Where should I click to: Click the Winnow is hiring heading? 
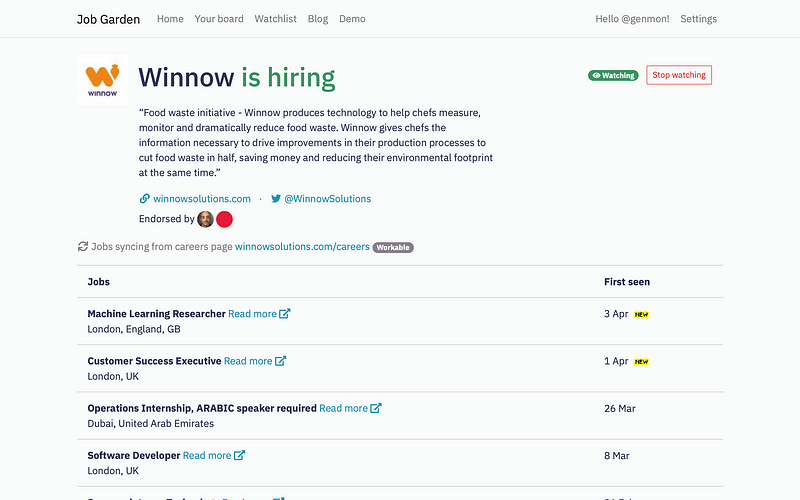point(237,78)
